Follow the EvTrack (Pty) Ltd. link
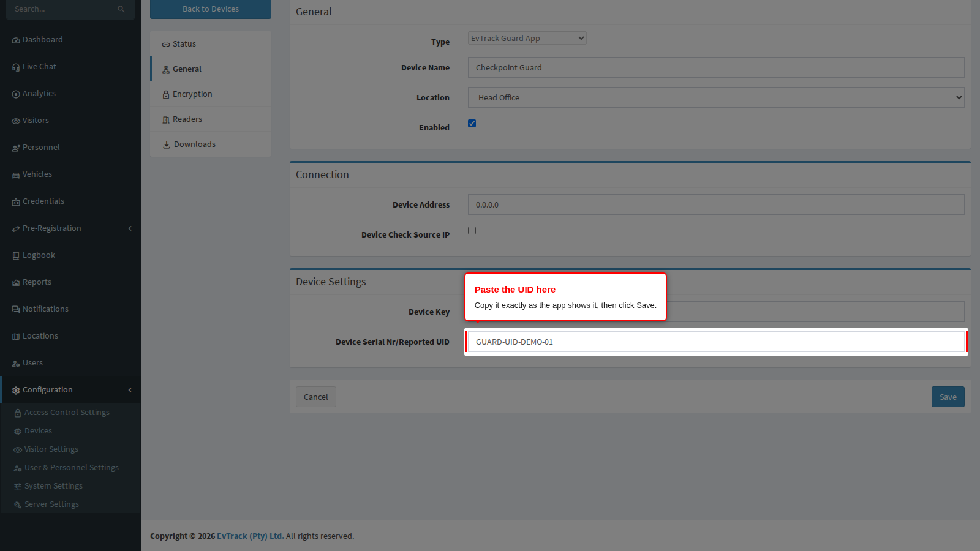Viewport: 980px width, 551px height. 251,536
